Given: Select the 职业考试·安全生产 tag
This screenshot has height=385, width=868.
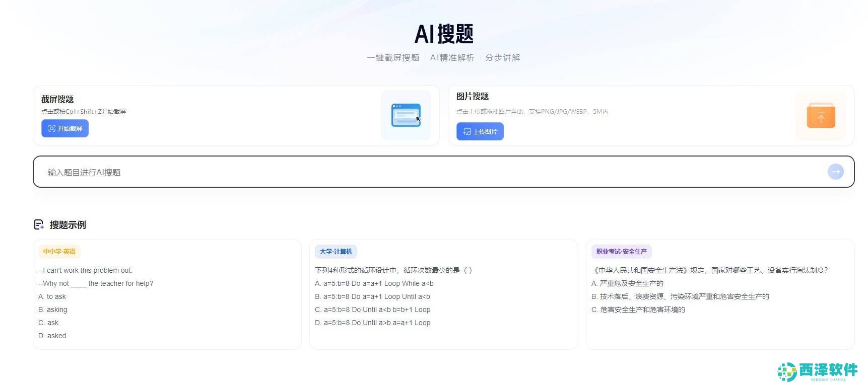Looking at the screenshot, I should click(622, 252).
